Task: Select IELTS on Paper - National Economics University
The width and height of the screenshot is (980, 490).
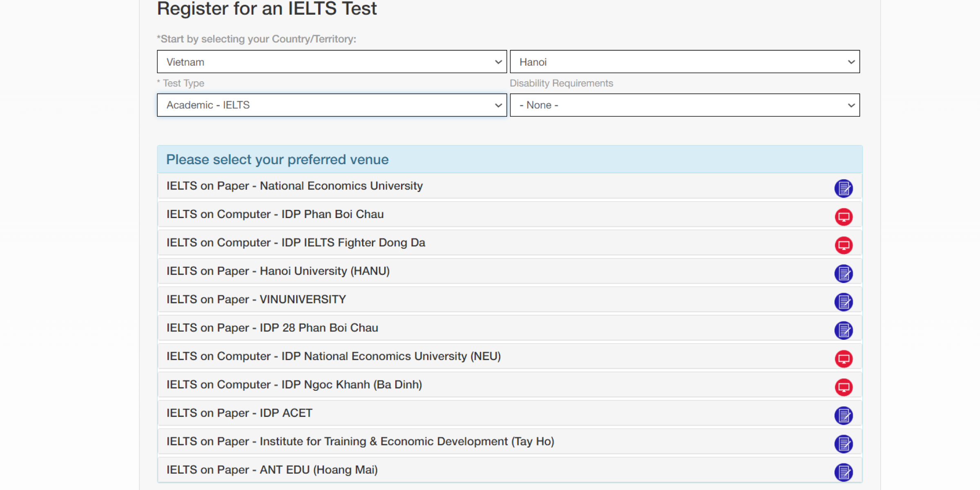Action: tap(510, 186)
